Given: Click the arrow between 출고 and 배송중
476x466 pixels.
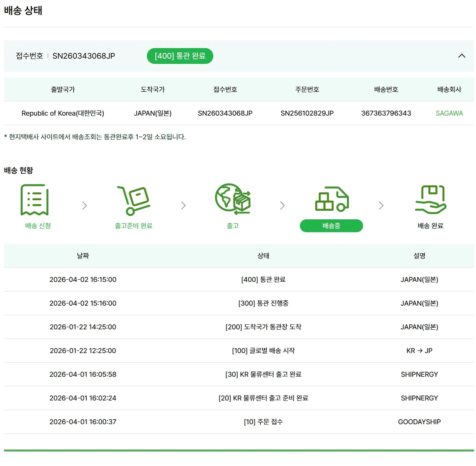Looking at the screenshot, I should point(282,206).
